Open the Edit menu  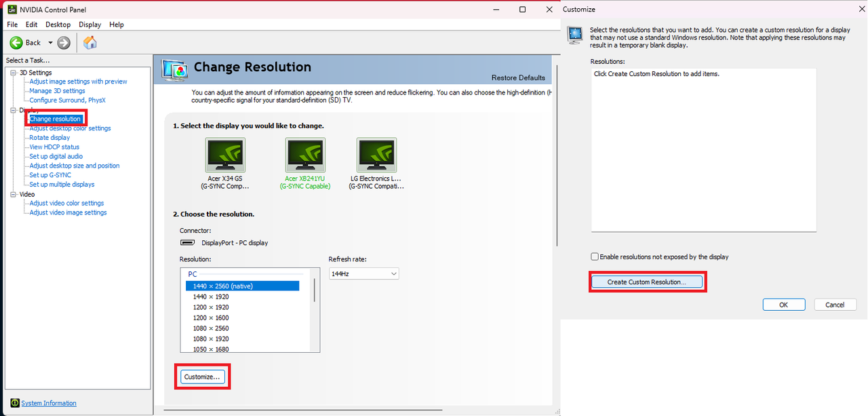32,24
